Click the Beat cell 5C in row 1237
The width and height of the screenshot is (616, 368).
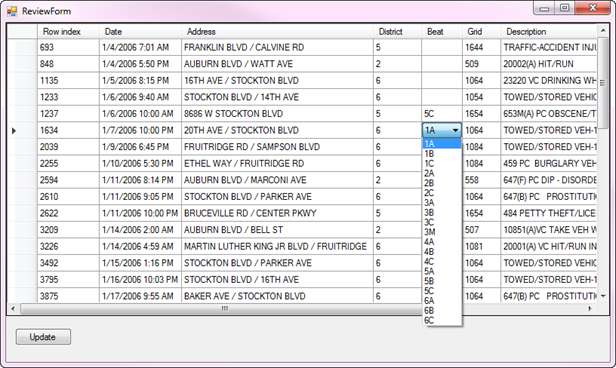coord(442,114)
